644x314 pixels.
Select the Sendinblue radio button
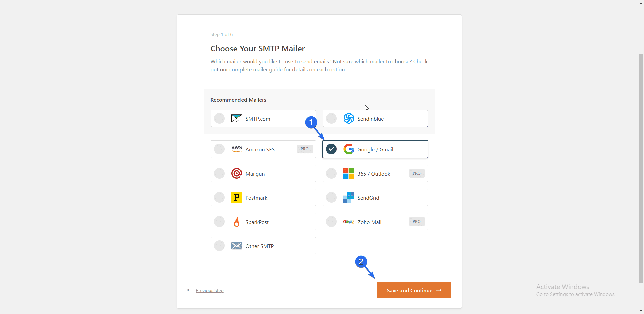(x=331, y=118)
